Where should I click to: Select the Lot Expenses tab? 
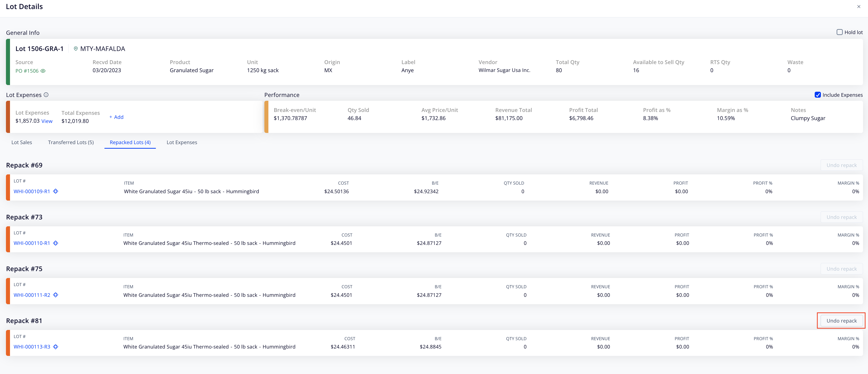[x=182, y=142]
